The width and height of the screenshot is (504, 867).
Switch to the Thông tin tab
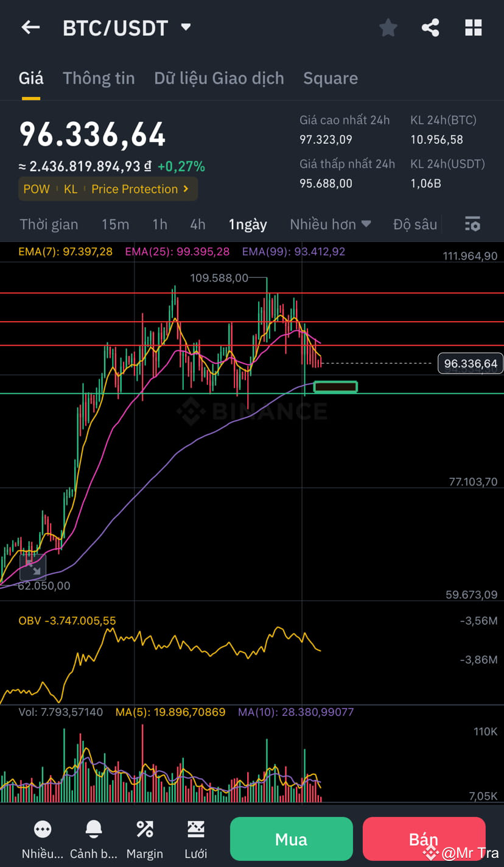click(x=99, y=78)
